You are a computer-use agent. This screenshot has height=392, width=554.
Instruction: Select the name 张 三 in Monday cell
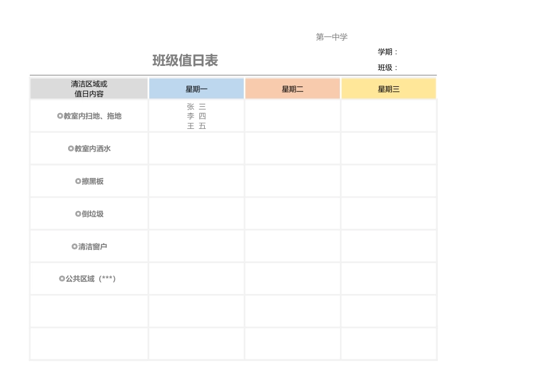pos(197,106)
